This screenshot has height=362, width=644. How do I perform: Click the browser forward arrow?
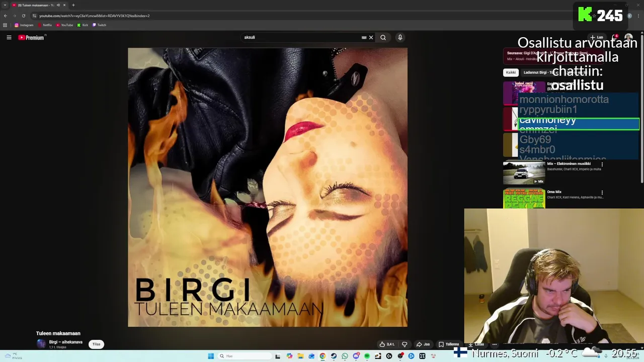tap(15, 16)
